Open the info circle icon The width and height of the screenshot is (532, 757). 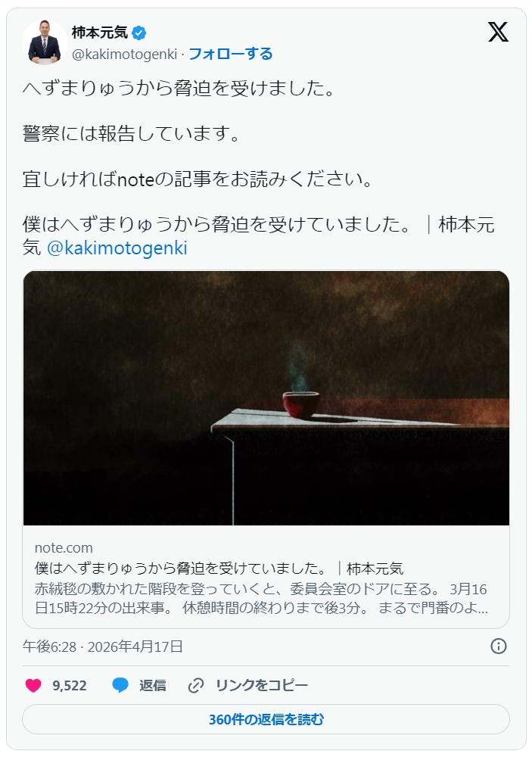coord(499,646)
